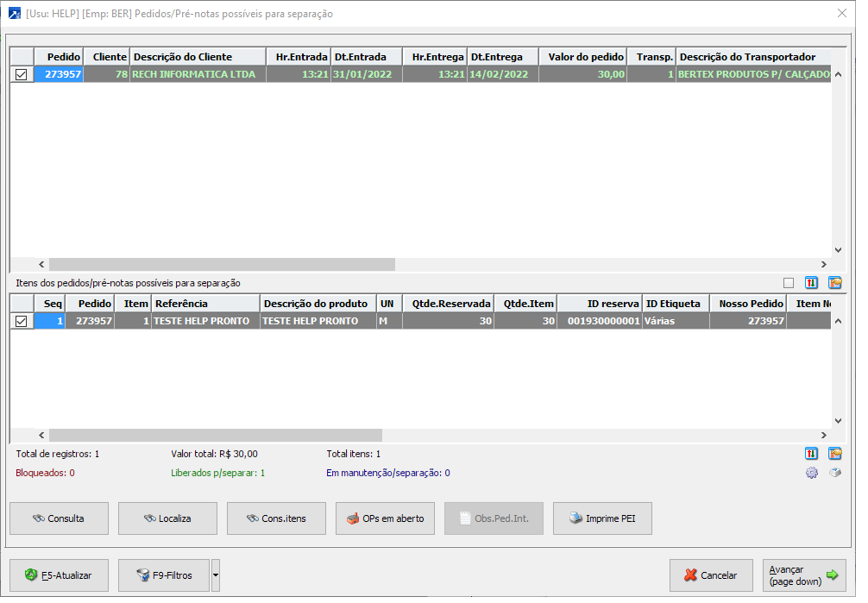Click the application icon in the title bar
Viewport: 868px width, 603px height.
[x=15, y=13]
